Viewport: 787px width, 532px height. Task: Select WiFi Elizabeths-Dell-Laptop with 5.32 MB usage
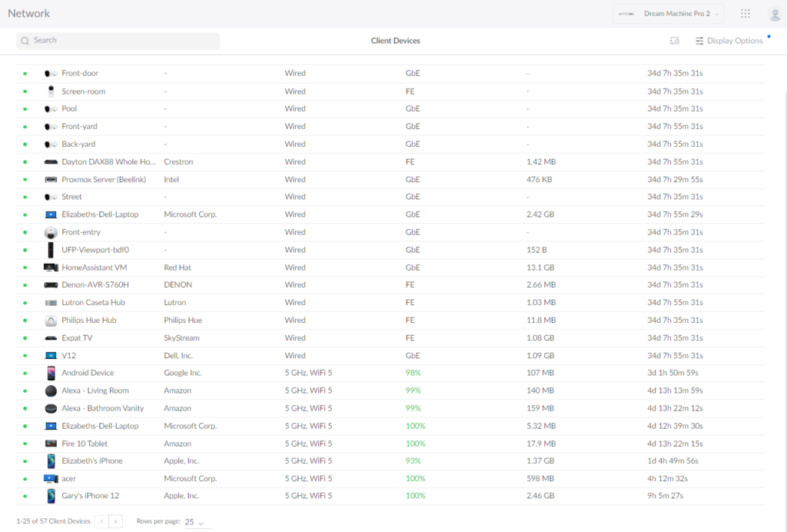coord(390,426)
